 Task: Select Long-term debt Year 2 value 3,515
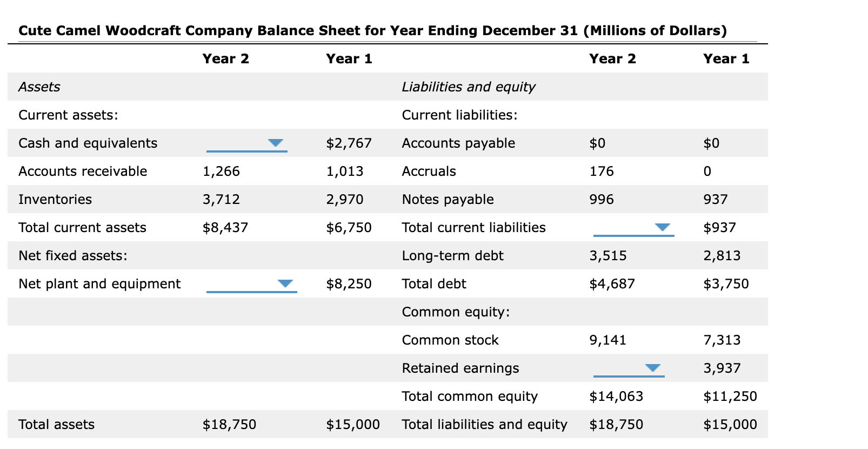click(x=608, y=256)
